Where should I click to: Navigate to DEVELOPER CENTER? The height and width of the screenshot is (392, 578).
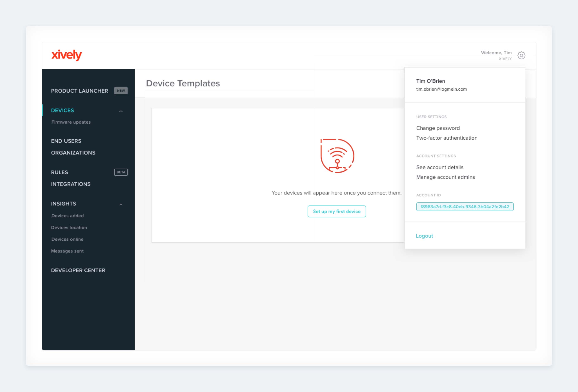click(x=78, y=270)
